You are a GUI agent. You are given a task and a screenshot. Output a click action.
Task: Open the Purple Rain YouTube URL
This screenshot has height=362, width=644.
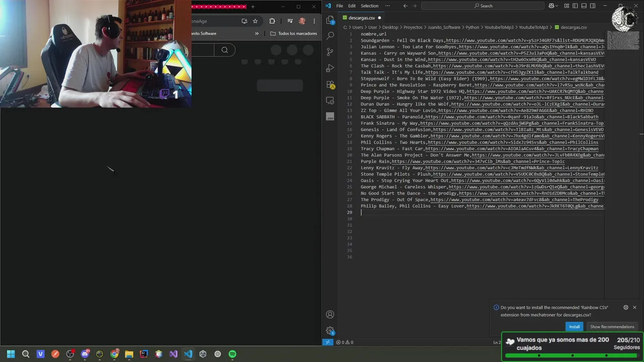point(478,161)
